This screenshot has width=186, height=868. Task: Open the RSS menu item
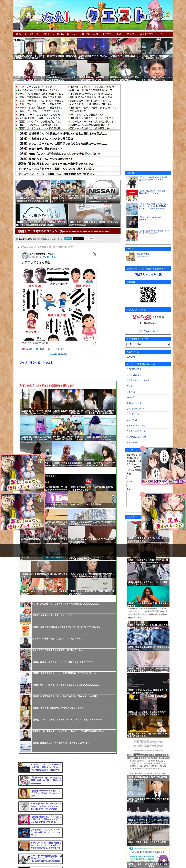pyautogui.click(x=18, y=34)
